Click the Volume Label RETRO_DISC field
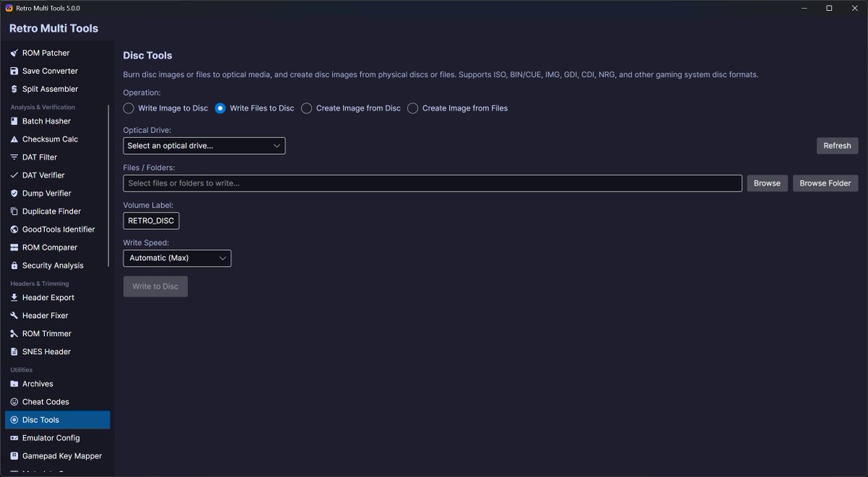The height and width of the screenshot is (477, 868). tap(151, 220)
